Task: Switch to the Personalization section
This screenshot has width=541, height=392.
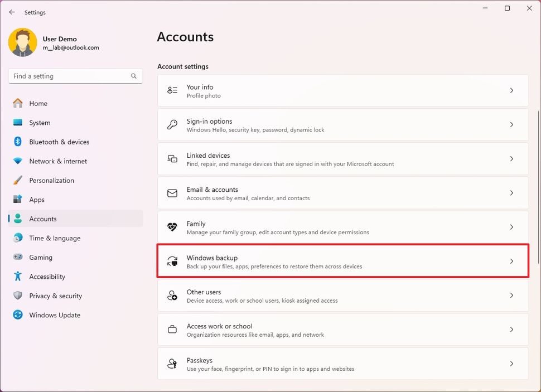Action: [x=51, y=180]
